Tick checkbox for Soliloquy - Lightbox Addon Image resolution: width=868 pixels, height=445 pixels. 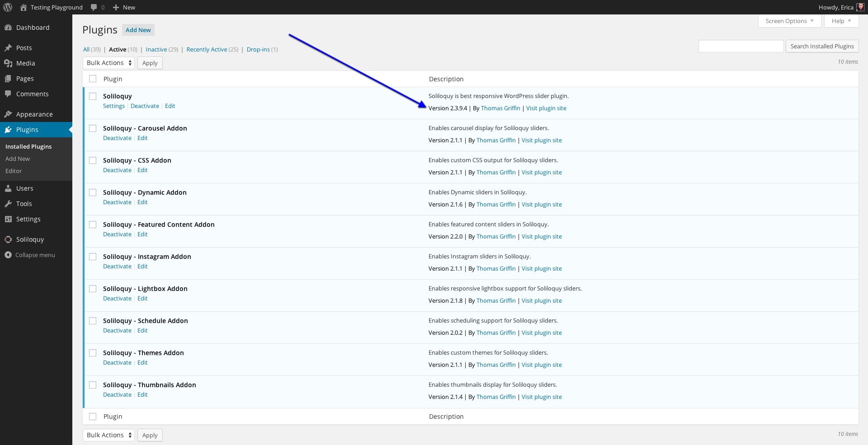coord(93,289)
